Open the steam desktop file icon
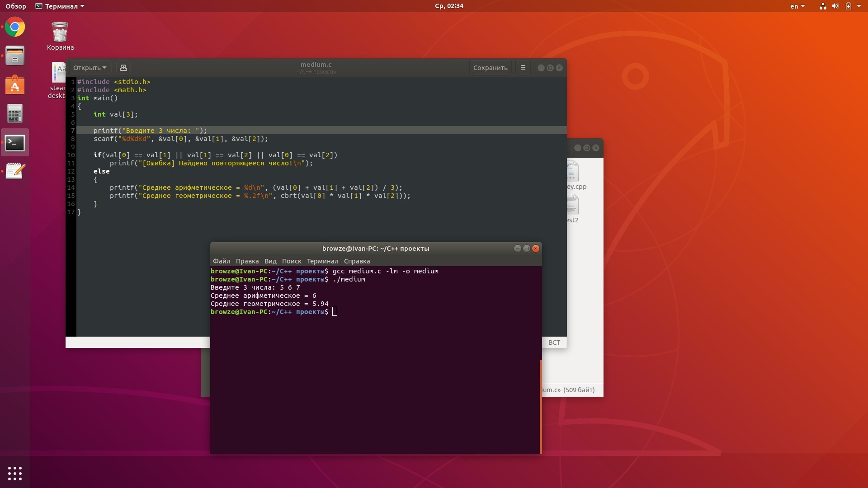Screen dimensions: 868x488 [57, 80]
